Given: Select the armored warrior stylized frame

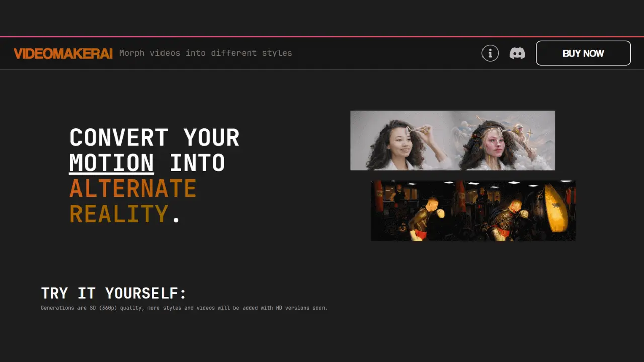Looking at the screenshot, I should 524,211.
